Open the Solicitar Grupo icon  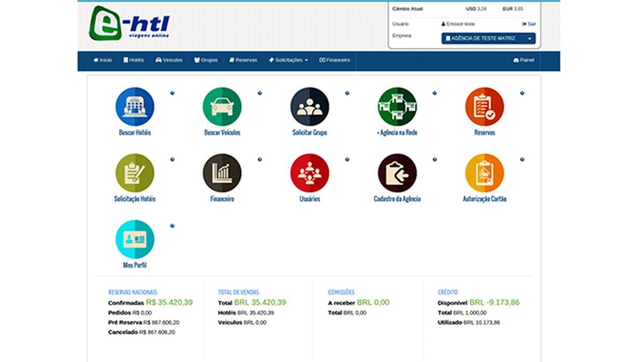pyautogui.click(x=310, y=107)
